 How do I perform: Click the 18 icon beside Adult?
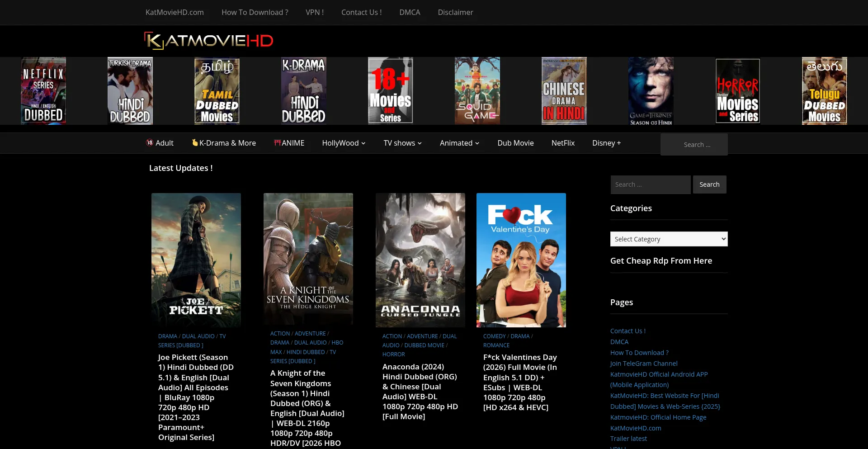click(150, 142)
